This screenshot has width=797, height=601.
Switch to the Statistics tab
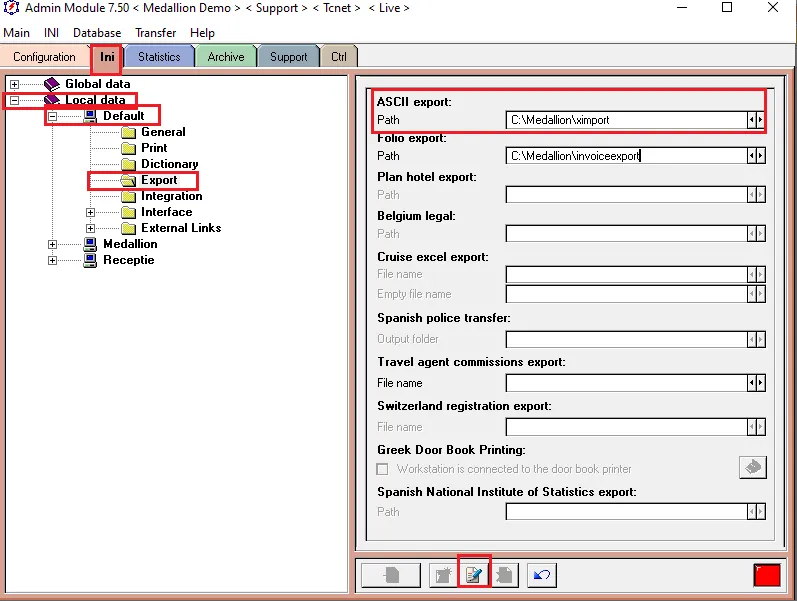pos(159,57)
